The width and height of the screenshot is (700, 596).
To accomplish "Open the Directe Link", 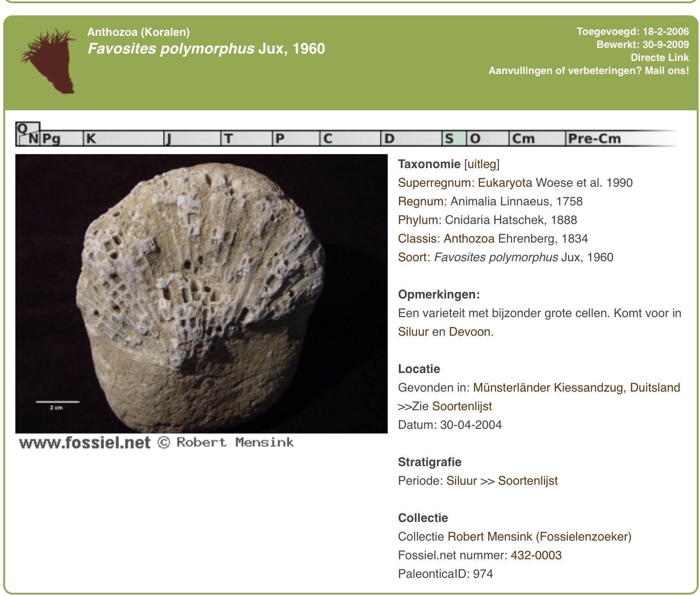I will pyautogui.click(x=659, y=58).
